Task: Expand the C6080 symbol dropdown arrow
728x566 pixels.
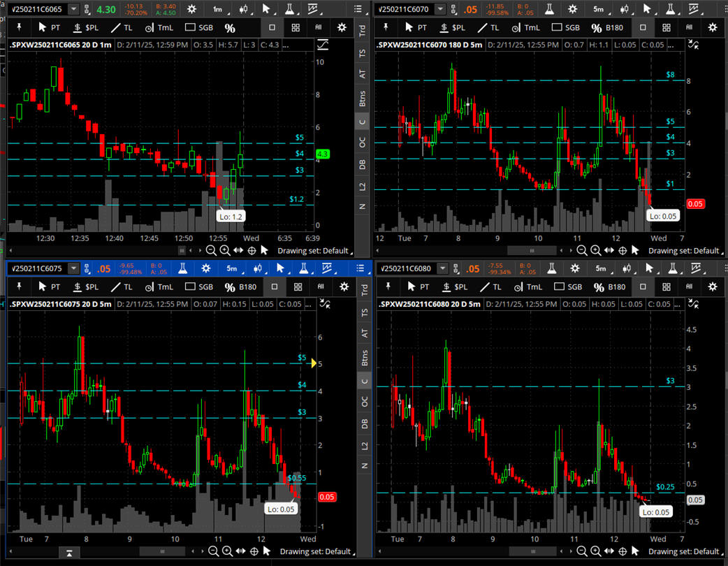Action: pyautogui.click(x=442, y=268)
